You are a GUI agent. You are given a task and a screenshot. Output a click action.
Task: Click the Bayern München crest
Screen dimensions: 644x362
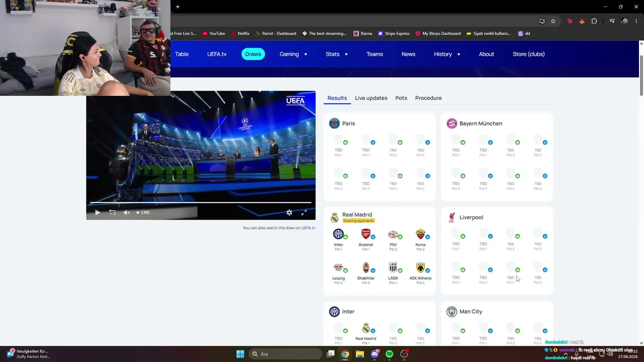click(x=452, y=123)
